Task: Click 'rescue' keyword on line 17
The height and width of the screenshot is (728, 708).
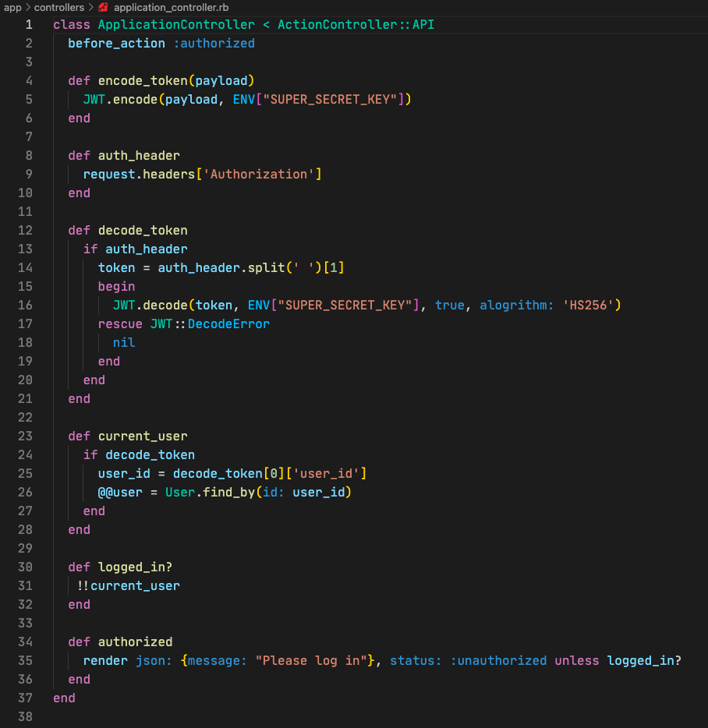Action: [120, 324]
